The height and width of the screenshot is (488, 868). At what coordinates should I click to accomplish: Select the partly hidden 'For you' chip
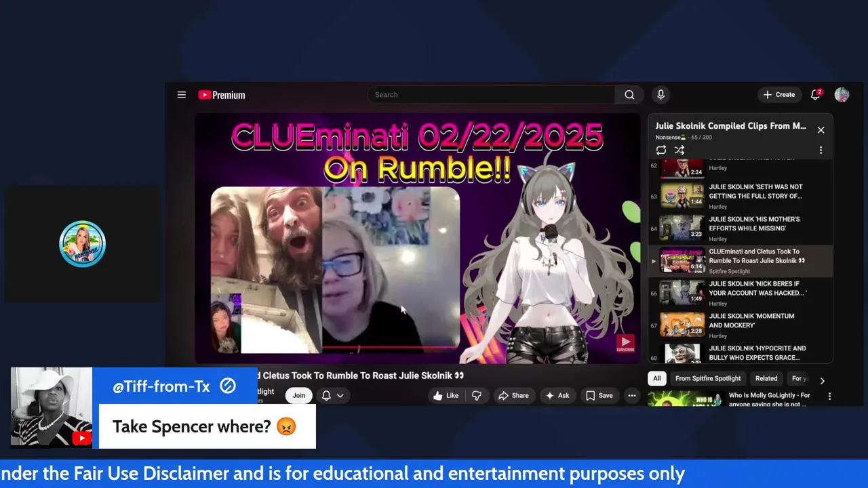(x=799, y=378)
